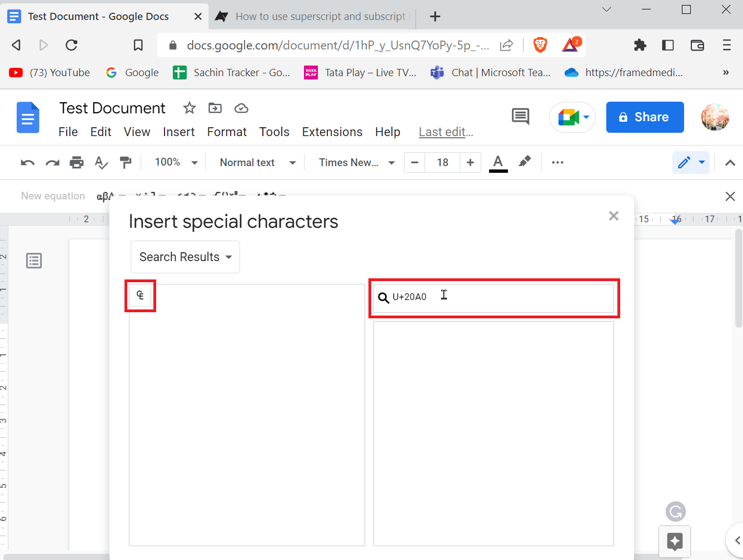Switch to the superscript and subscript tab

point(313,16)
